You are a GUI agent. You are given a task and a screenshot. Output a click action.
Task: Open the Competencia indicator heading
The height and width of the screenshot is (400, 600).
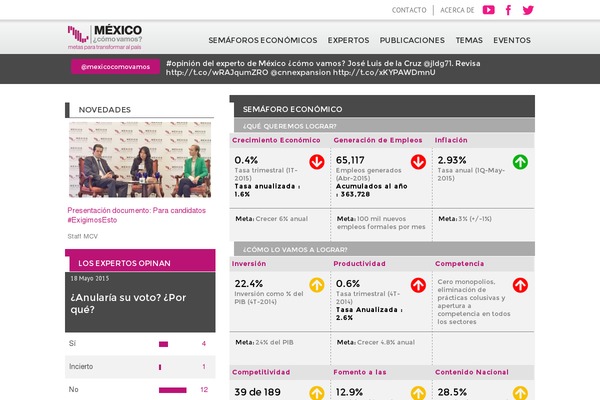click(459, 264)
